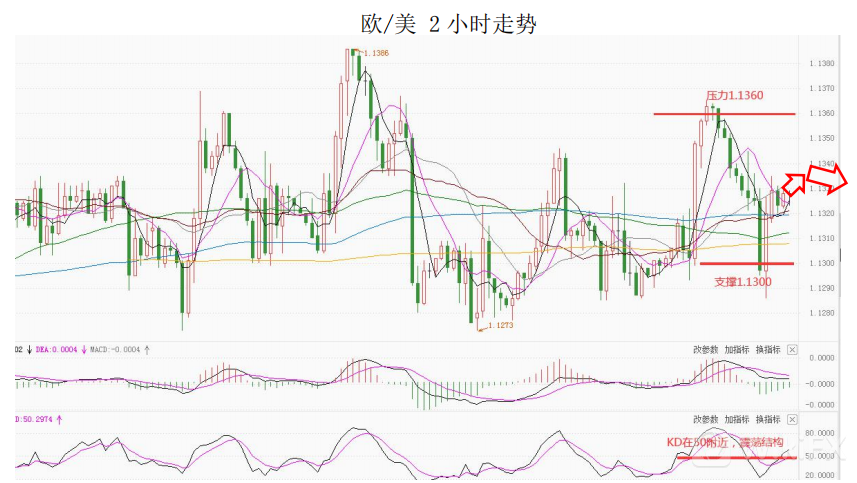Screen dimensions: 857x483
Task: Click the 1.1386 high price label
Action: click(x=376, y=53)
